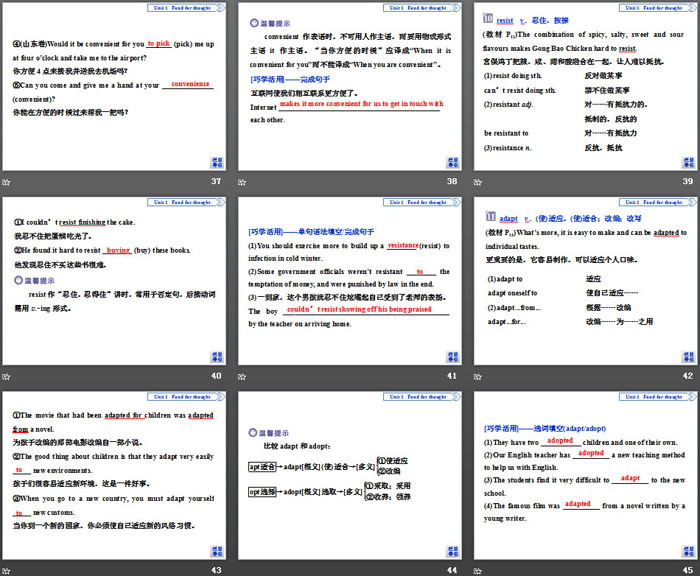Click the blue corner button on slide 45

click(x=686, y=548)
